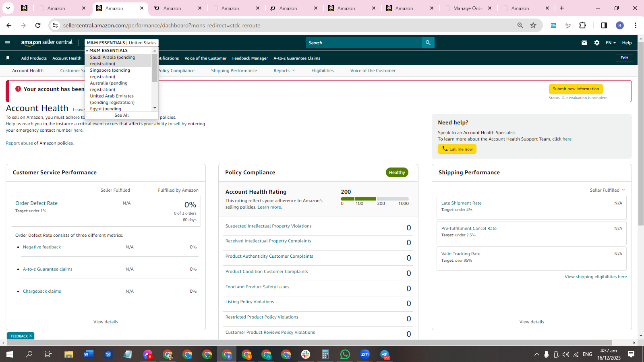
Task: Click the Seller Central search magnifier button
Action: [428, 43]
